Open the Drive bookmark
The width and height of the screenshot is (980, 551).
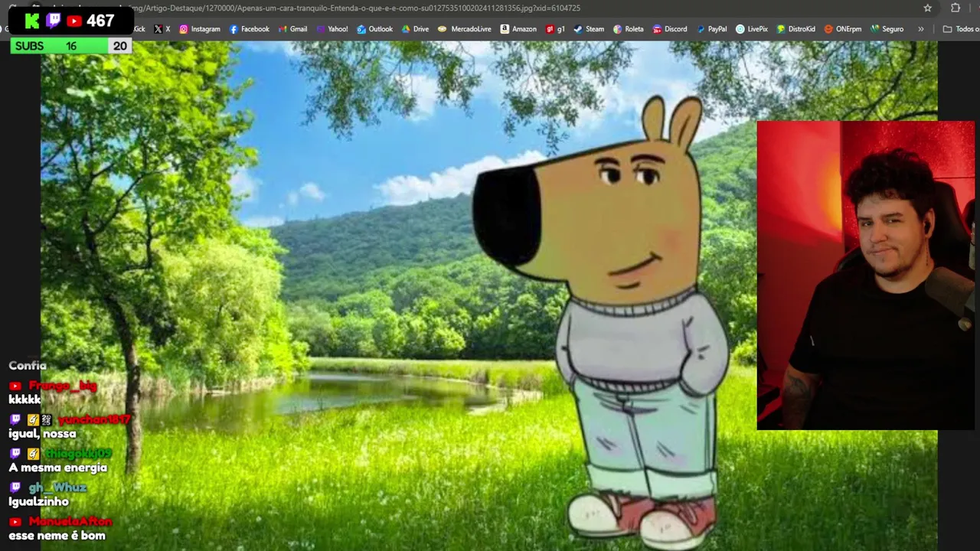point(415,29)
